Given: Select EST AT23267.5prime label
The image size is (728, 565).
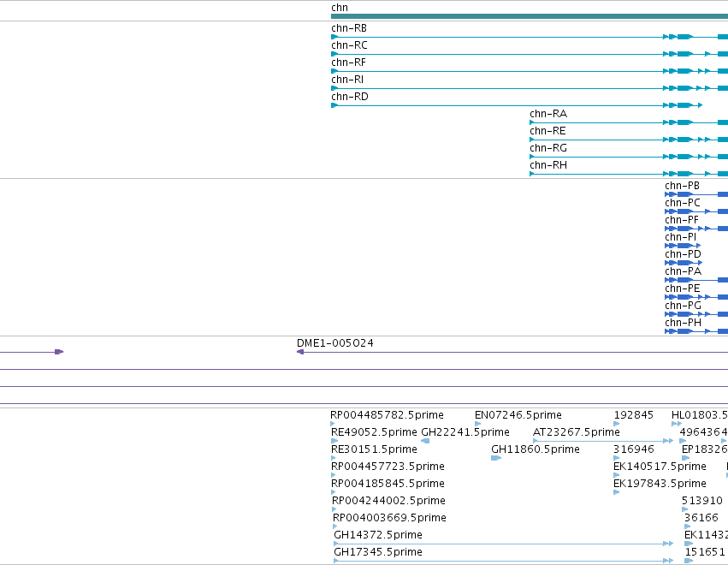Looking at the screenshot, I should [577, 432].
